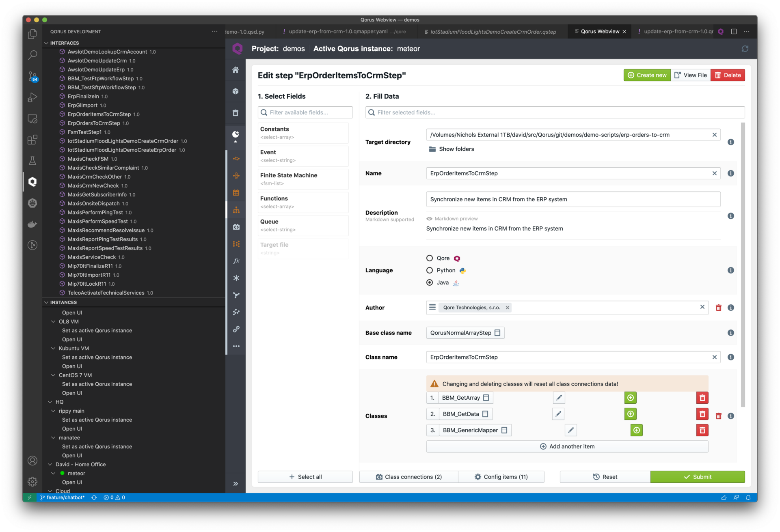The image size is (780, 532).
Task: Select Java language radio button
Action: [x=430, y=282]
